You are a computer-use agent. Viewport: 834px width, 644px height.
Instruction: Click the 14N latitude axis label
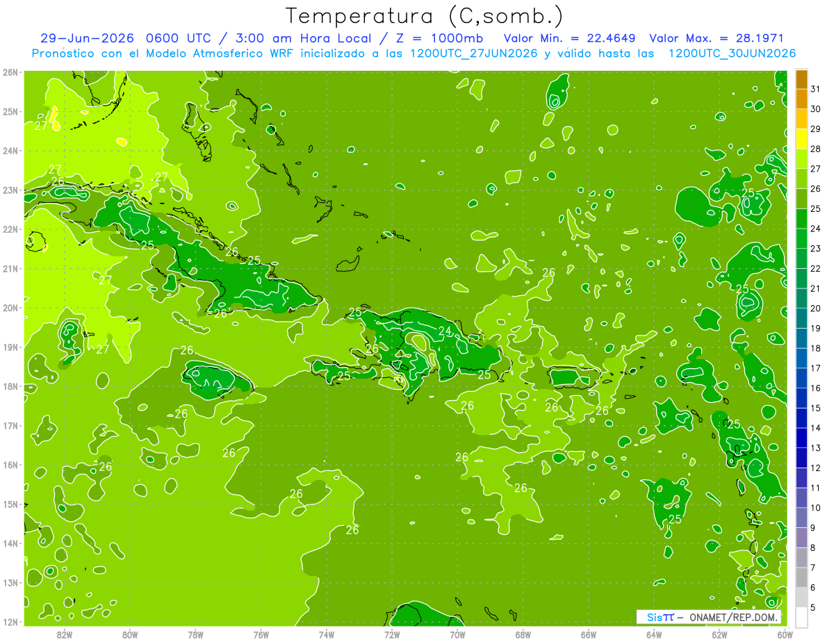[x=10, y=543]
